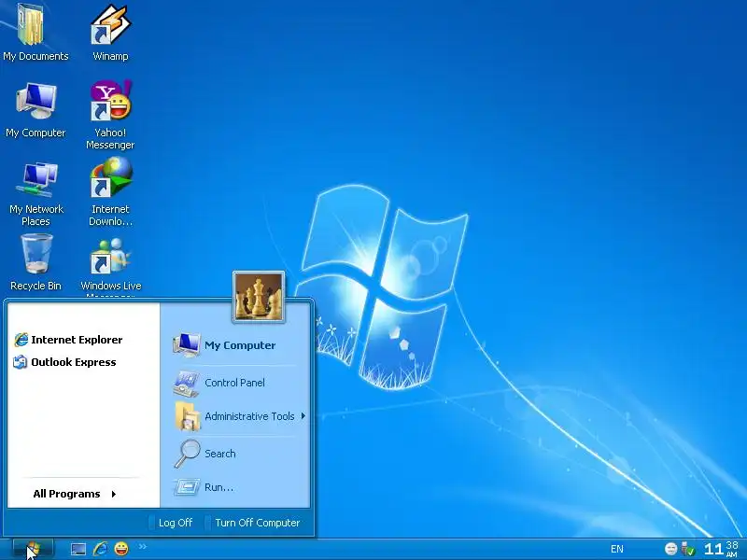Viewport: 747px width, 560px height.
Task: Click the Start button on taskbar
Action: click(x=33, y=549)
